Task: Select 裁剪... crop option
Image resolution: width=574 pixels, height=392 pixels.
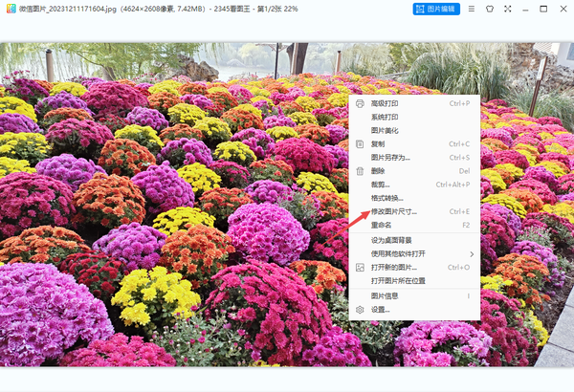Action: pyautogui.click(x=381, y=185)
